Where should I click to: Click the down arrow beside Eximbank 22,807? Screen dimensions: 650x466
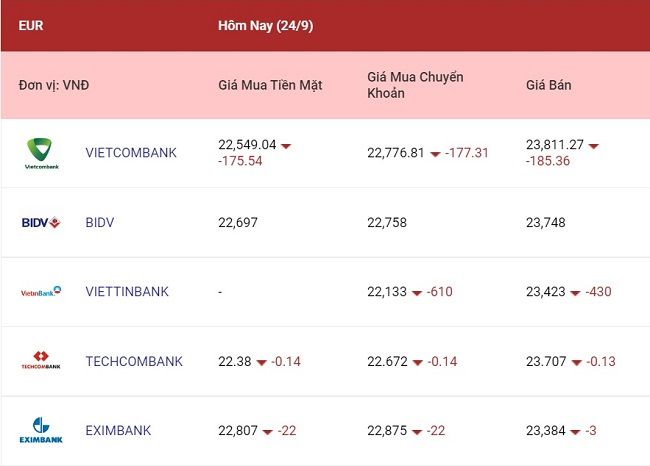[x=268, y=432]
